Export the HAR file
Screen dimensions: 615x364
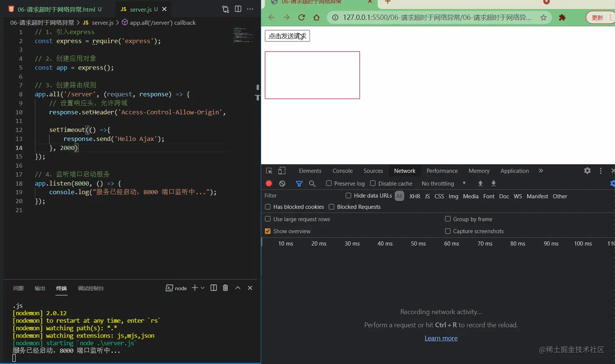pyautogui.click(x=493, y=183)
